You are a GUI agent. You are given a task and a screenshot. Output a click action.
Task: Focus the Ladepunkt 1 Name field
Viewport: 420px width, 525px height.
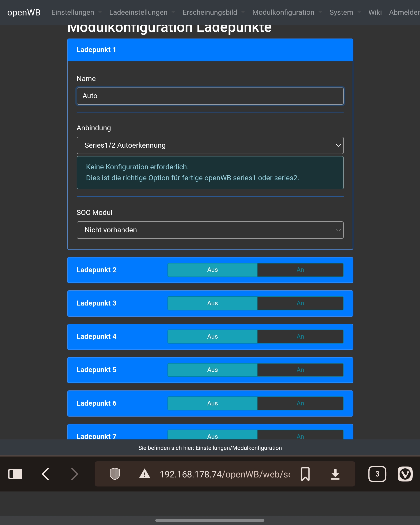(210, 96)
